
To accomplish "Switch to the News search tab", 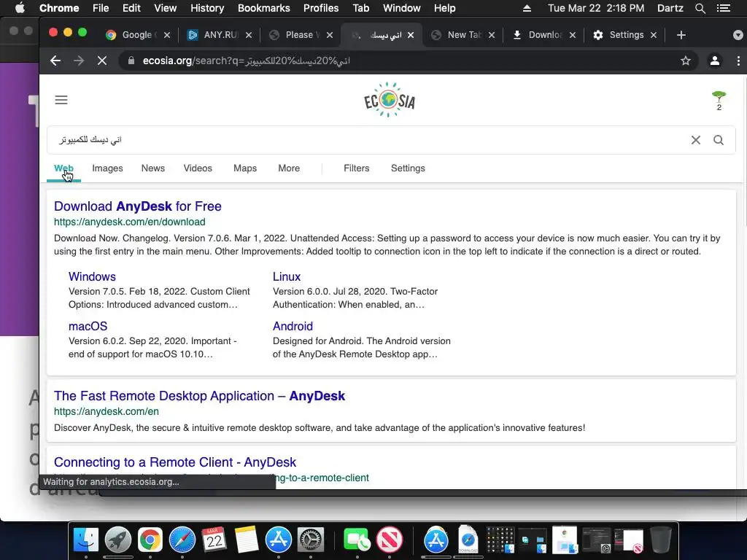I will [x=153, y=168].
